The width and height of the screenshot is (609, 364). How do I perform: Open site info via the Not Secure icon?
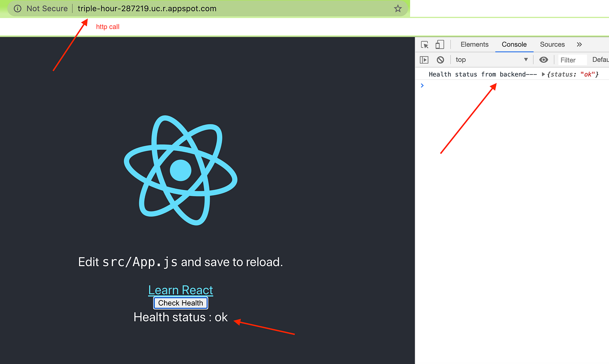click(17, 8)
